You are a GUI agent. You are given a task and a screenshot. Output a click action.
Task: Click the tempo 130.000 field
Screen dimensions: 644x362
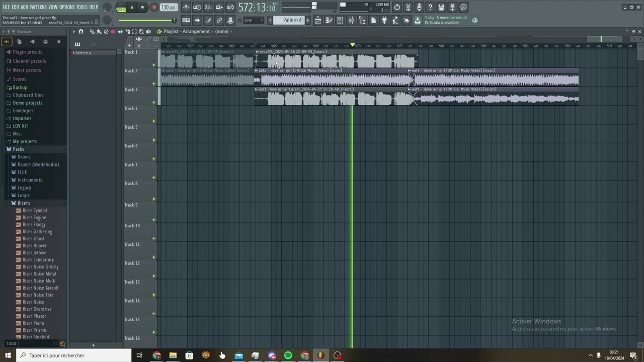click(x=169, y=8)
